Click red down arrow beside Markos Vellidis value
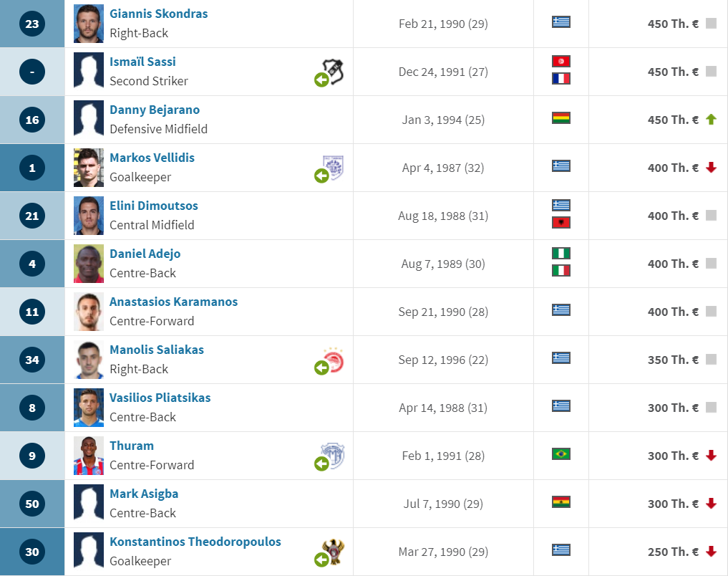728x576 pixels. click(711, 167)
